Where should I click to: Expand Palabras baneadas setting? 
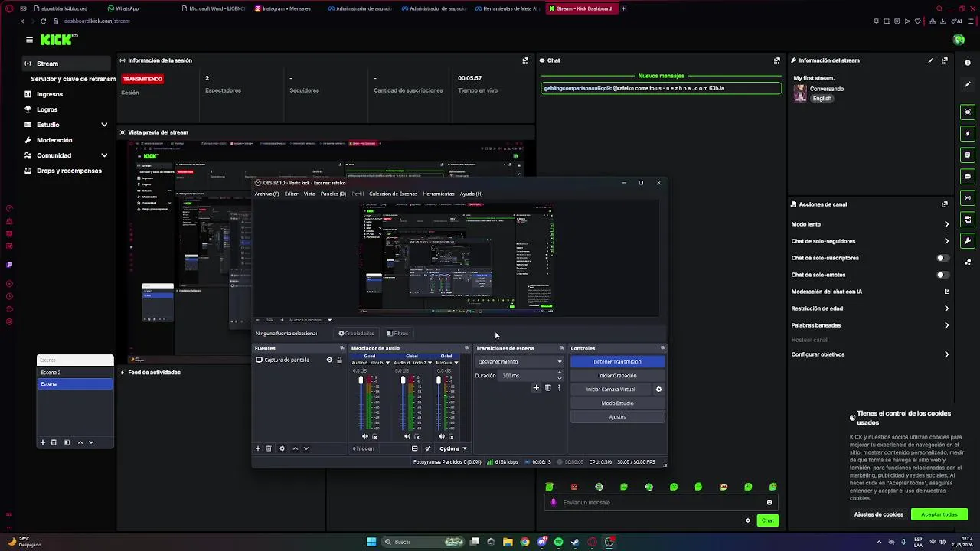click(x=946, y=325)
